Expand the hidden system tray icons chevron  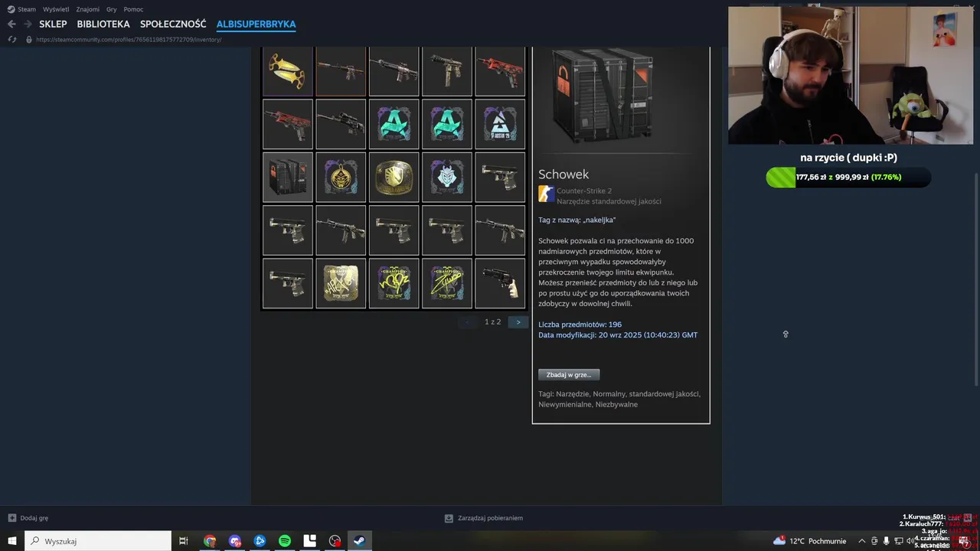pos(861,541)
